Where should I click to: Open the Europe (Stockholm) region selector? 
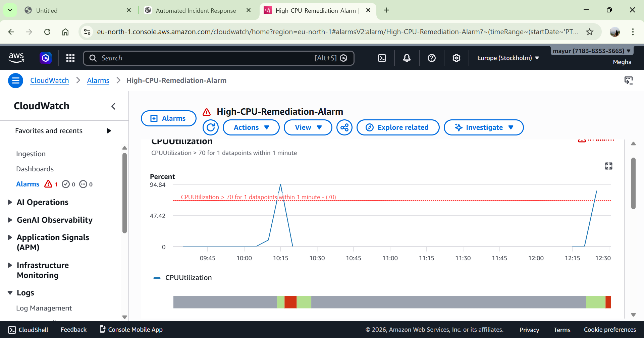(x=508, y=58)
